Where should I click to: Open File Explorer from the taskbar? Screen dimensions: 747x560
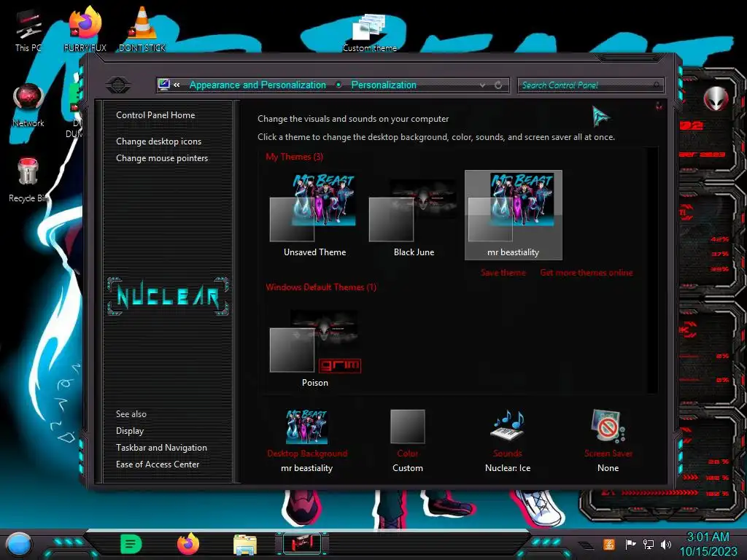coord(245,544)
